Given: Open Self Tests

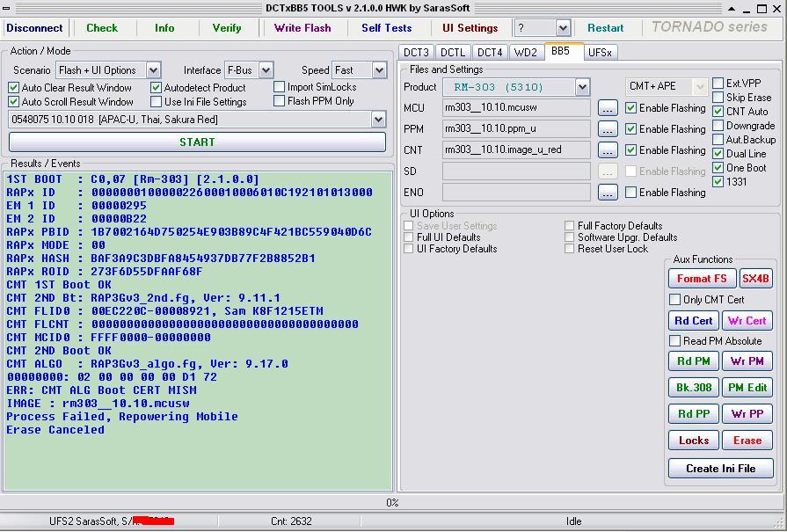Looking at the screenshot, I should (x=387, y=27).
